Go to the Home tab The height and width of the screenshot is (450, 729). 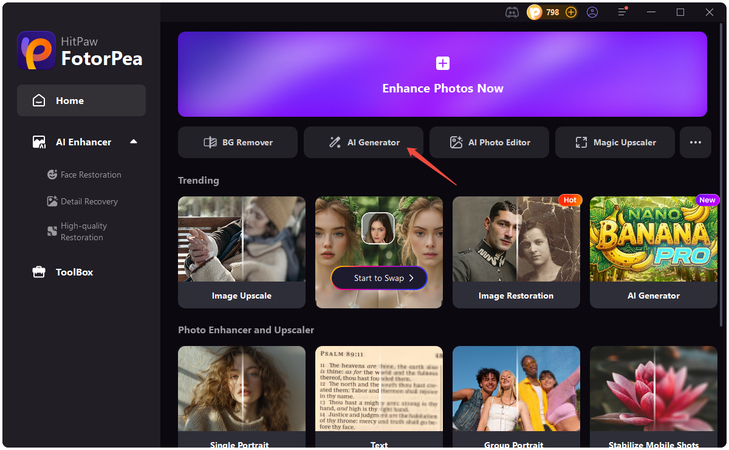81,100
